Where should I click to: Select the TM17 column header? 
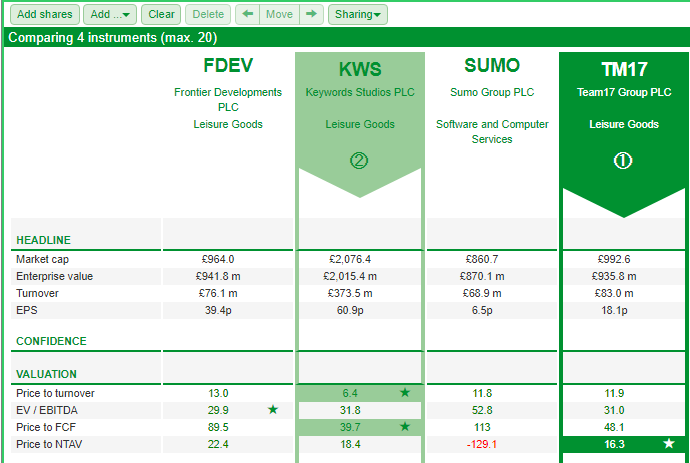(624, 69)
